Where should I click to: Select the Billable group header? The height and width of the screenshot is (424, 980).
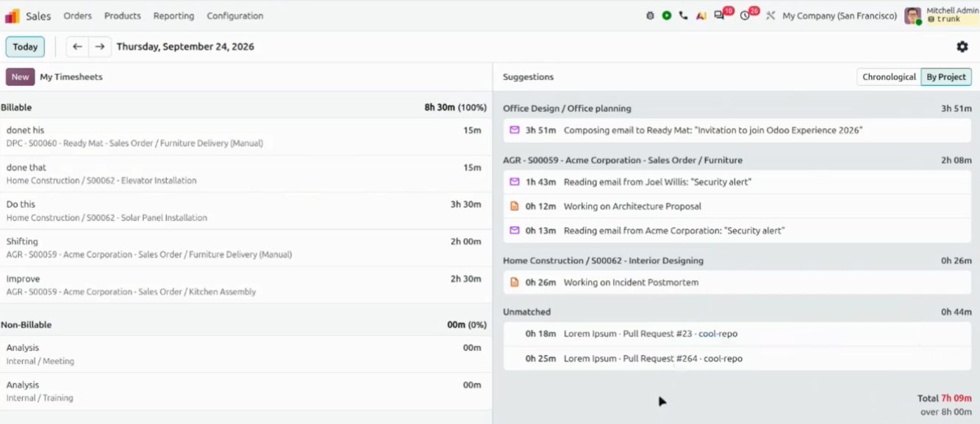[x=246, y=107]
